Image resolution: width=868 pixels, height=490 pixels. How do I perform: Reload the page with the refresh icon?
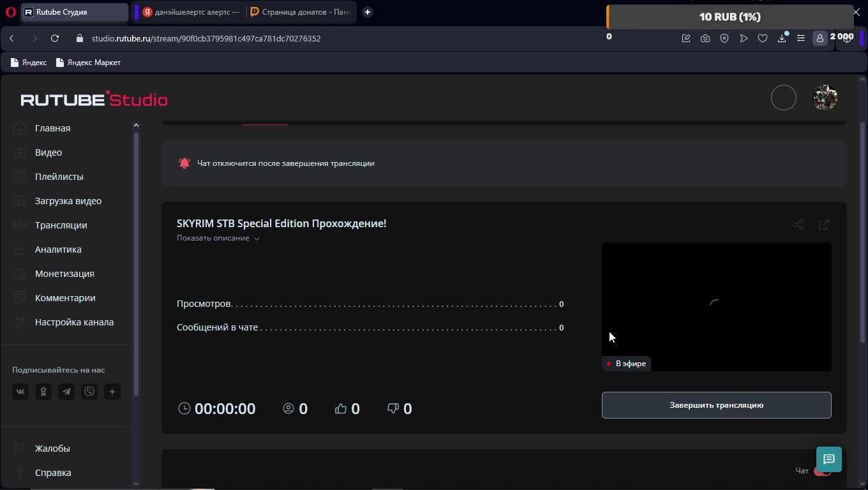(55, 38)
